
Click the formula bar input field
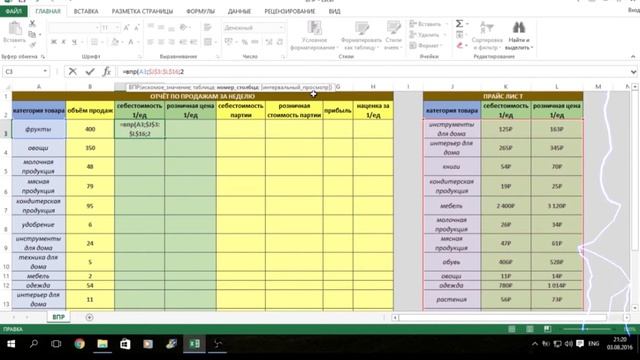(x=373, y=72)
